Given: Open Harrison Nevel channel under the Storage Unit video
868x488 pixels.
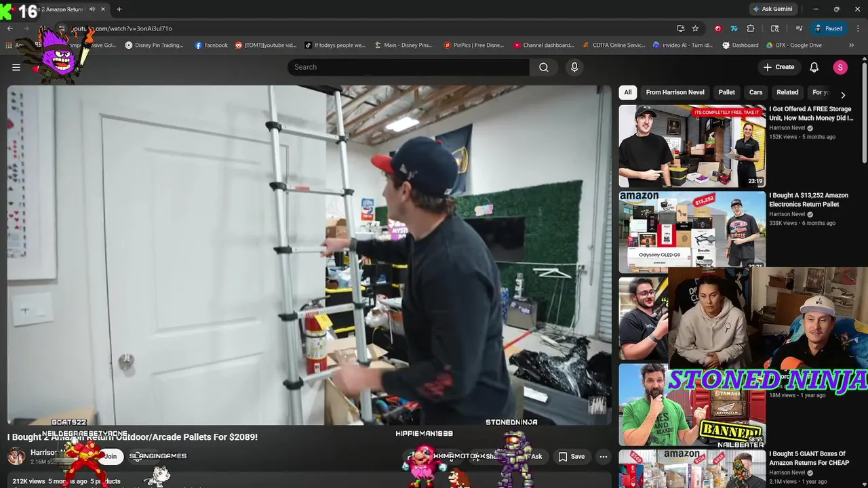Looking at the screenshot, I should 787,128.
